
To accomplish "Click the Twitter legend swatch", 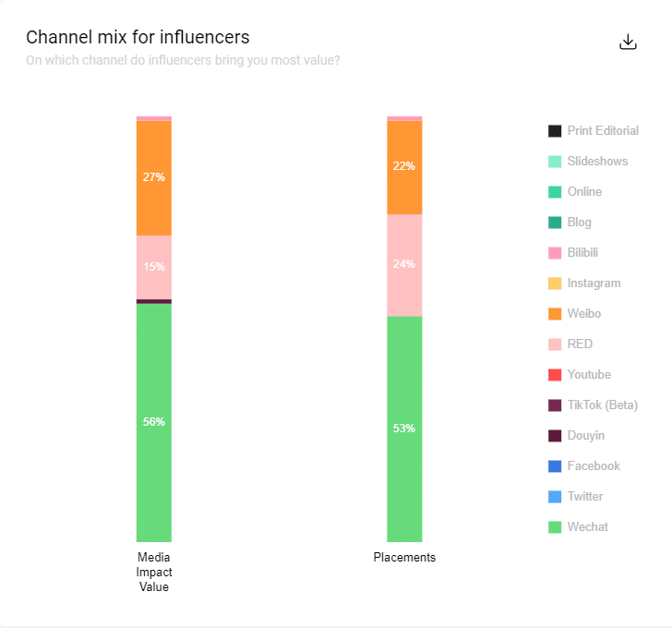I will coord(555,497).
